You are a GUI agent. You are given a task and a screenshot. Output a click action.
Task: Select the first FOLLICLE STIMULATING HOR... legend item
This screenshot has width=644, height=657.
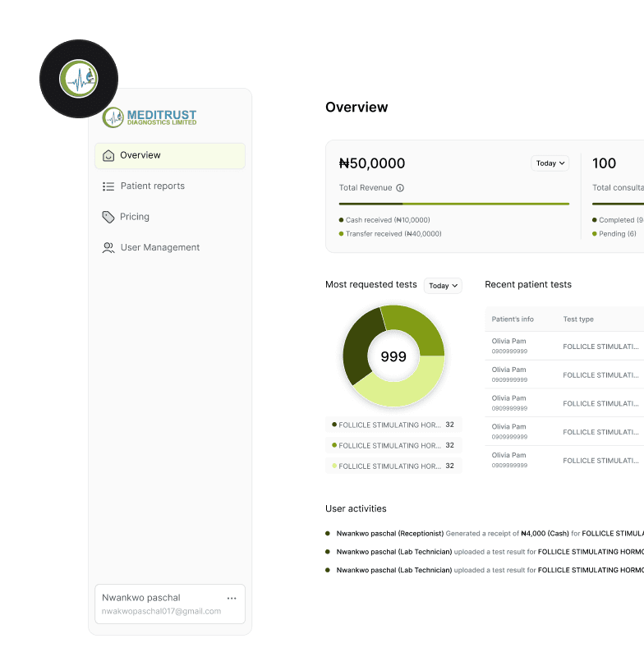coord(393,425)
